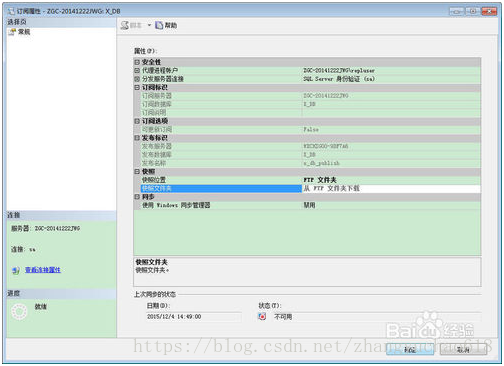
Task: Click the ZGC-20141222JWG\repluser value
Action: [x=391, y=70]
